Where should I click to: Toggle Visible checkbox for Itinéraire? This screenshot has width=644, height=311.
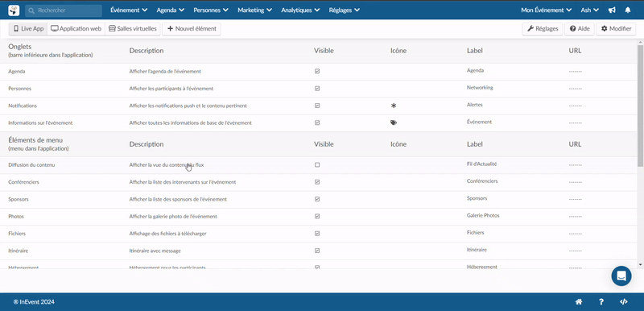point(317,251)
